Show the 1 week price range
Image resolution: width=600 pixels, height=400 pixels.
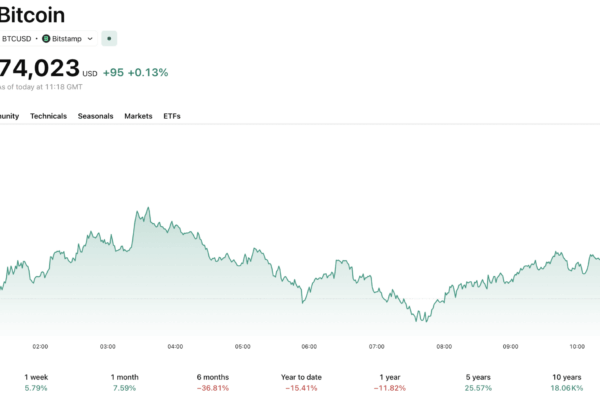pos(36,382)
